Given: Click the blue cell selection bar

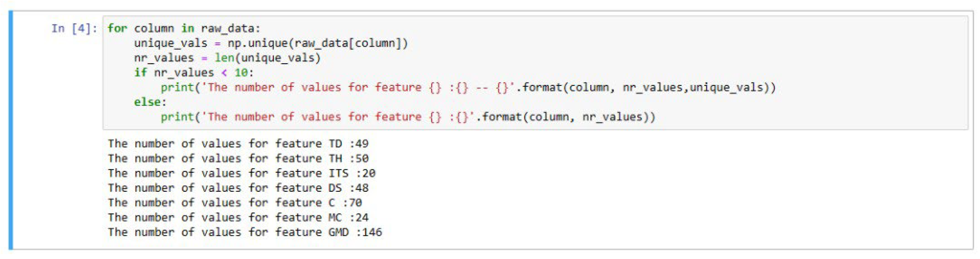Looking at the screenshot, I should pyautogui.click(x=11, y=129).
